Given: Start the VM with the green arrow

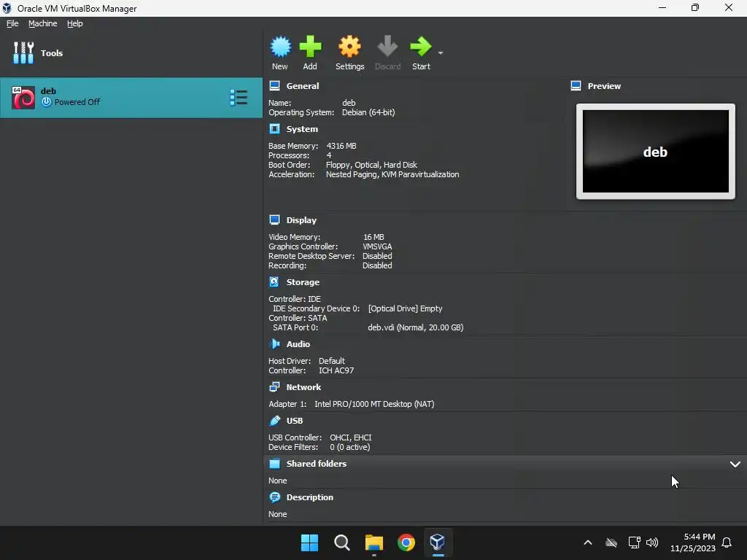Looking at the screenshot, I should (421, 47).
